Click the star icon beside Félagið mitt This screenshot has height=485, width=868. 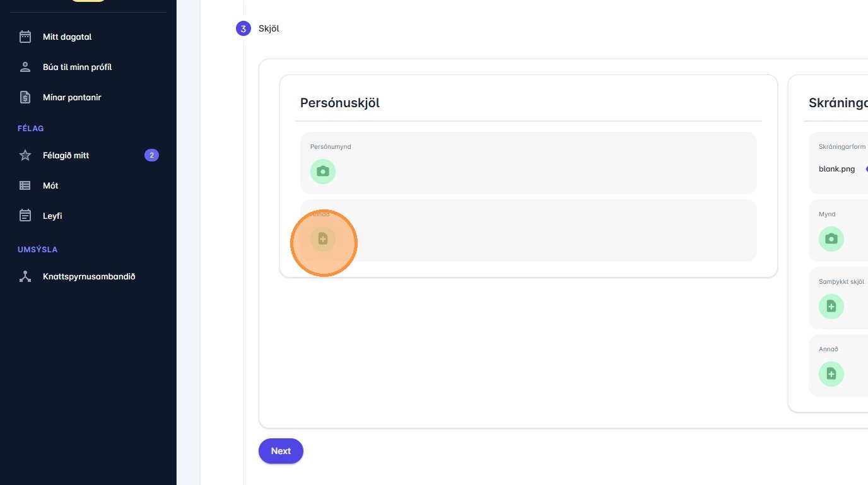pyautogui.click(x=25, y=155)
